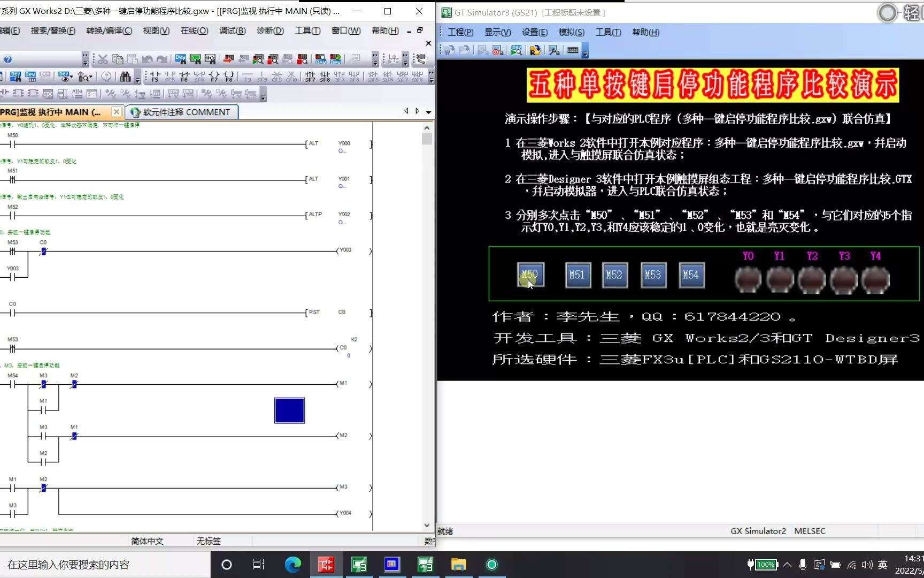Insert an open contact with the F5 icon
The width and height of the screenshot is (924, 578).
tap(155, 75)
